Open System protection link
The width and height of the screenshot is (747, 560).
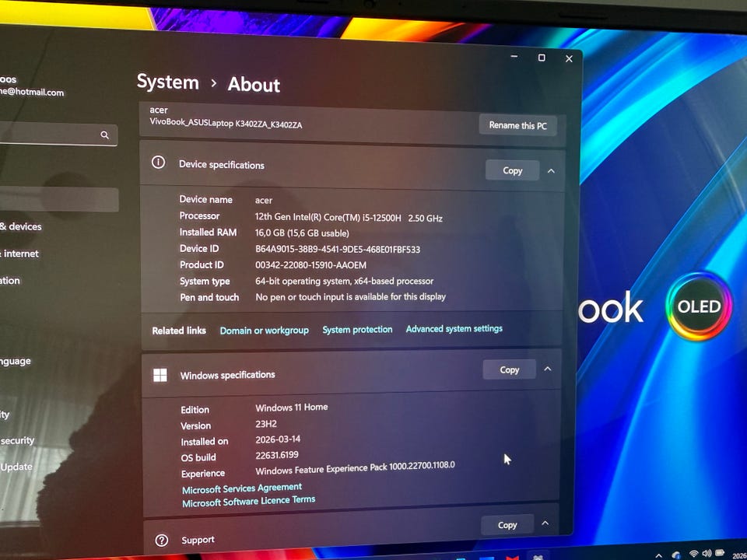(x=357, y=330)
